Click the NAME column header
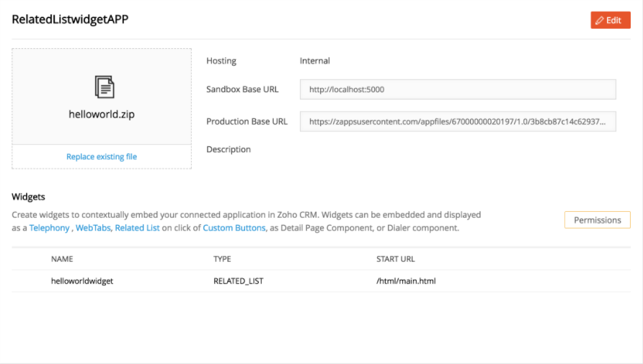 (62, 259)
